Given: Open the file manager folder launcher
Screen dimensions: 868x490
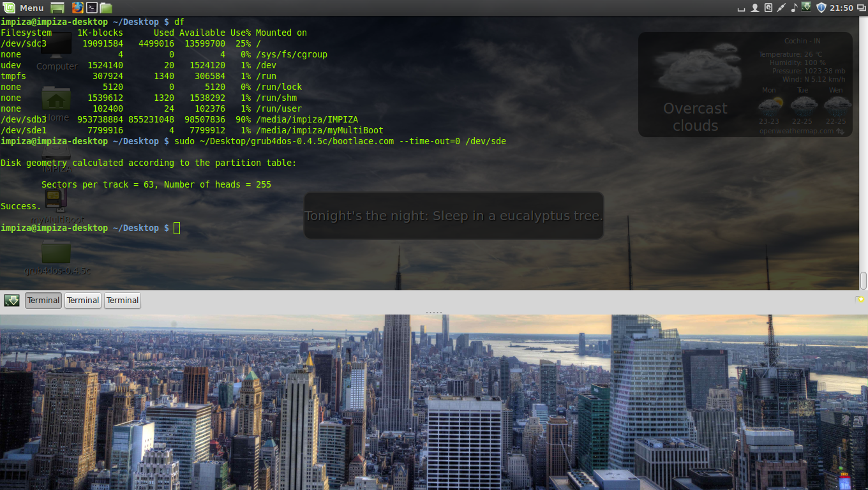Looking at the screenshot, I should [106, 8].
